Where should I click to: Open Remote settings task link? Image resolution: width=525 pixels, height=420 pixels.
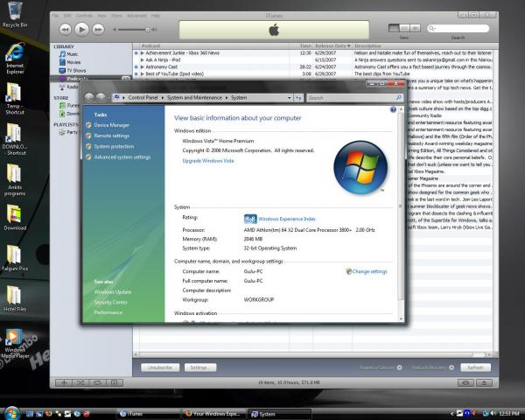click(111, 136)
